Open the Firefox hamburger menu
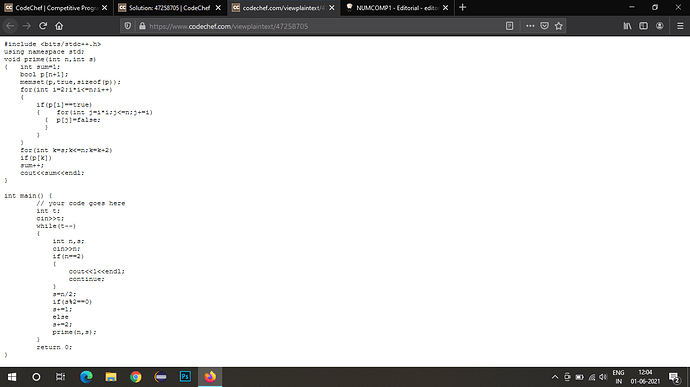The image size is (690, 387). point(680,26)
